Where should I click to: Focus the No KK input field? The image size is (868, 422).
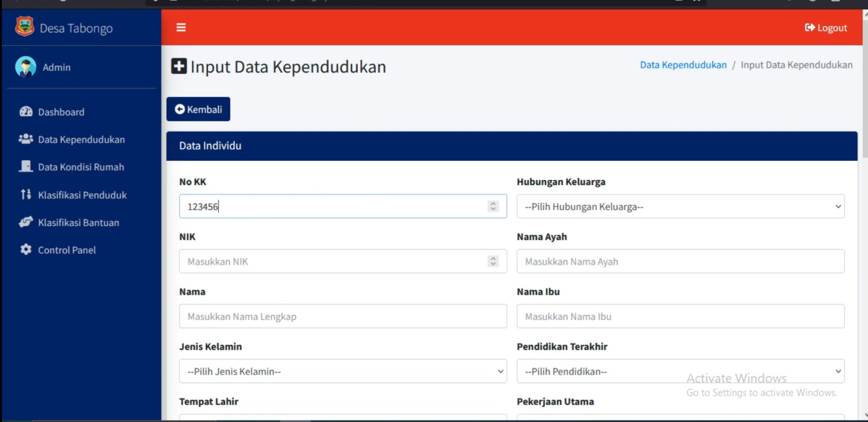(x=343, y=206)
